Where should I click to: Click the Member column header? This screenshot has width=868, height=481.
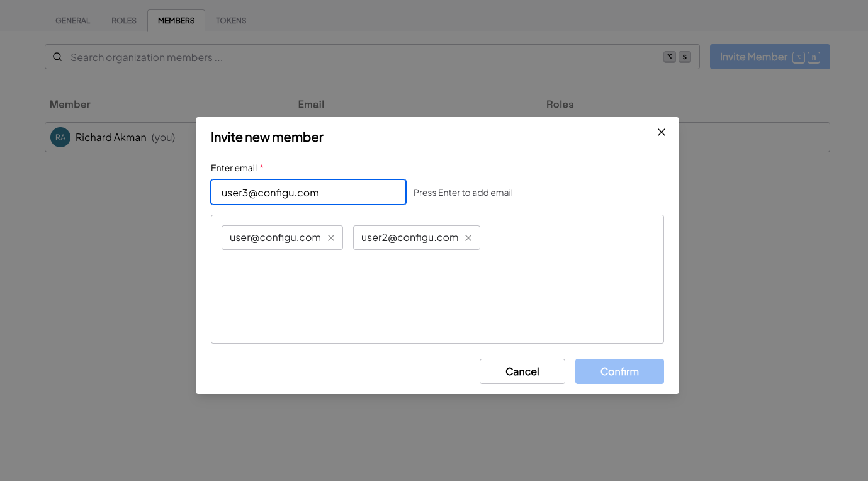[x=70, y=104]
